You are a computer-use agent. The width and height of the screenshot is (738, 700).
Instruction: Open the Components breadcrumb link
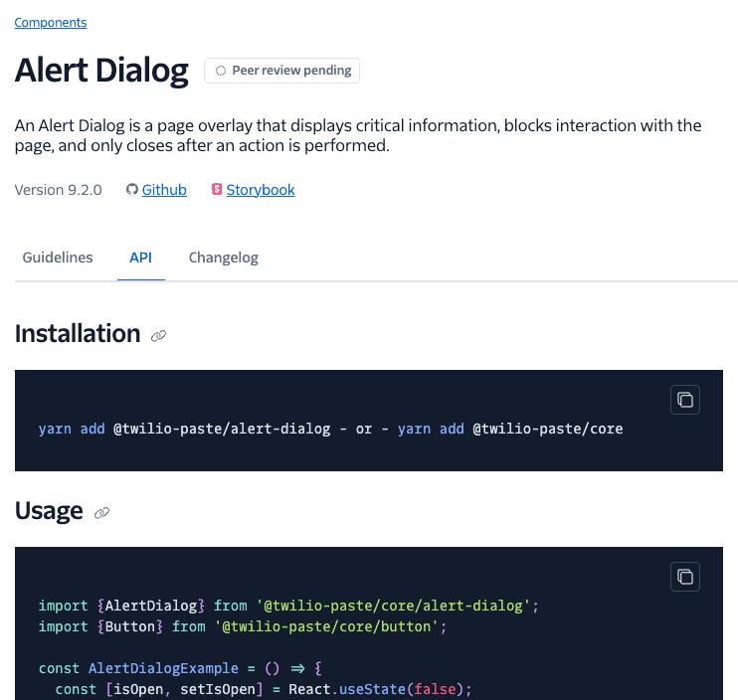point(51,23)
